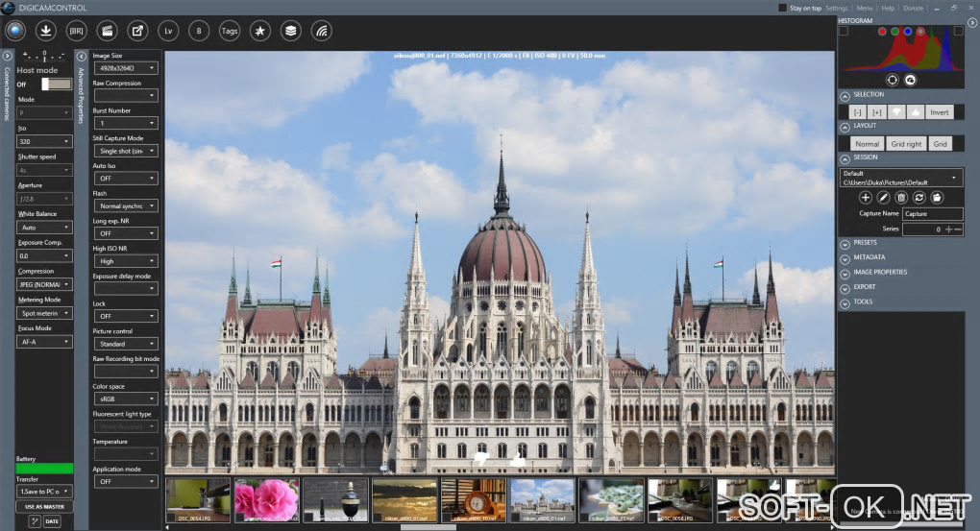Open Help in the title bar
Screen dimensions: 980x531
coord(888,8)
